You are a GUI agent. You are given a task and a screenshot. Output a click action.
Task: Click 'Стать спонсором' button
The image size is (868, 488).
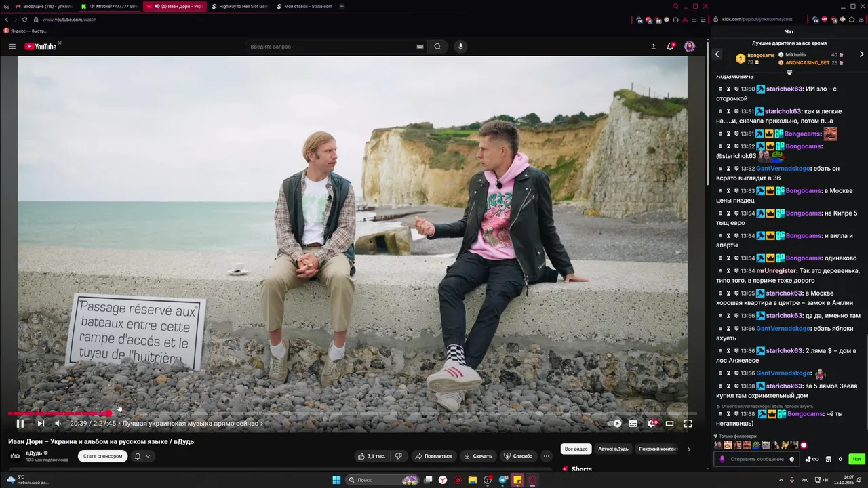(x=103, y=456)
